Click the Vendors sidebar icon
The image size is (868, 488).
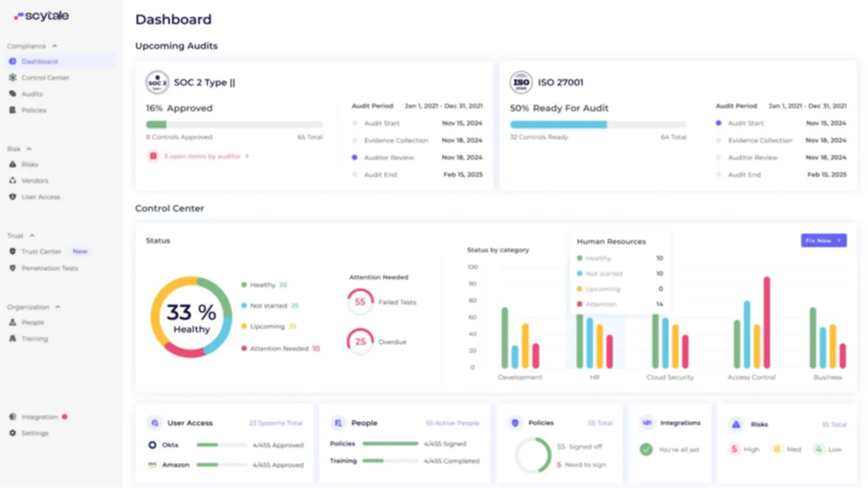click(13, 181)
